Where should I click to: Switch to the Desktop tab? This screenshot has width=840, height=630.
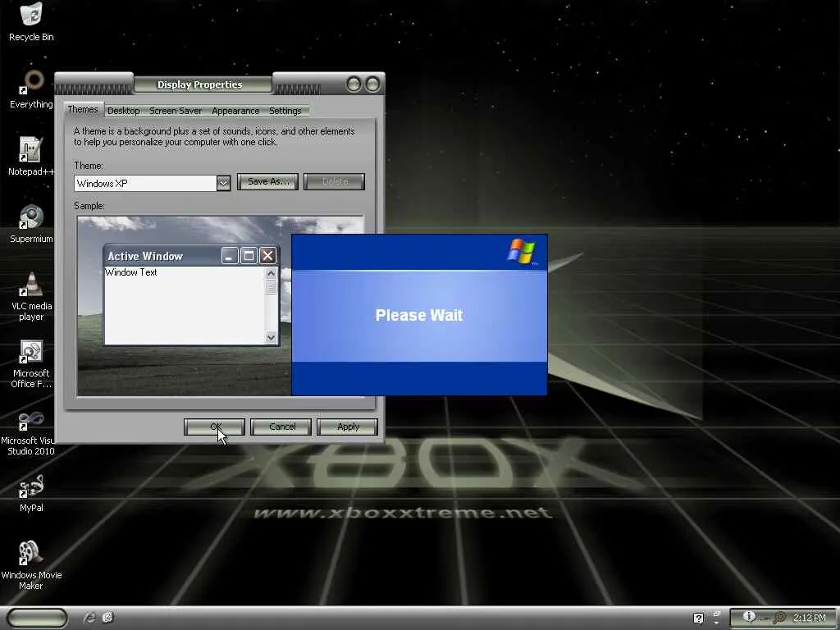coord(123,111)
